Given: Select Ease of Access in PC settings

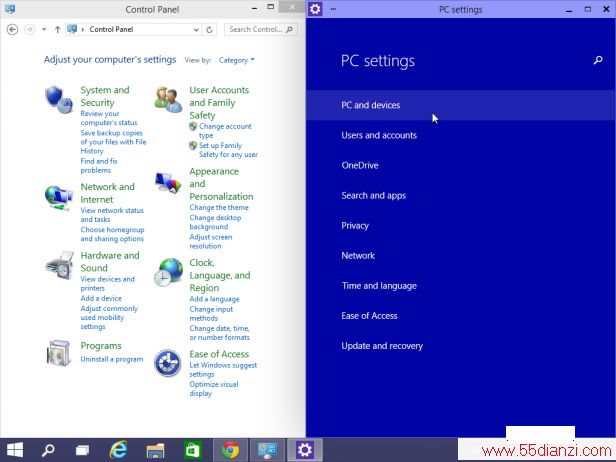Looking at the screenshot, I should [460, 316].
